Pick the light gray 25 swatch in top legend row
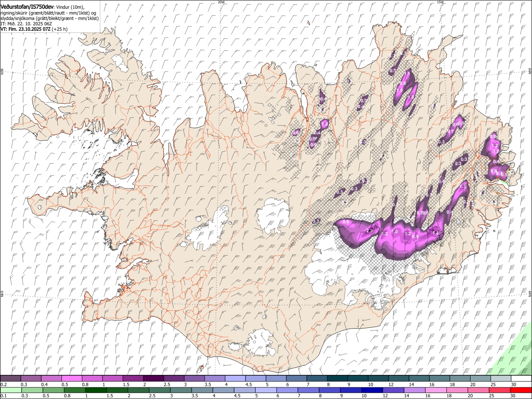Screen dimensions: 532x399 pyautogui.click(x=501, y=378)
